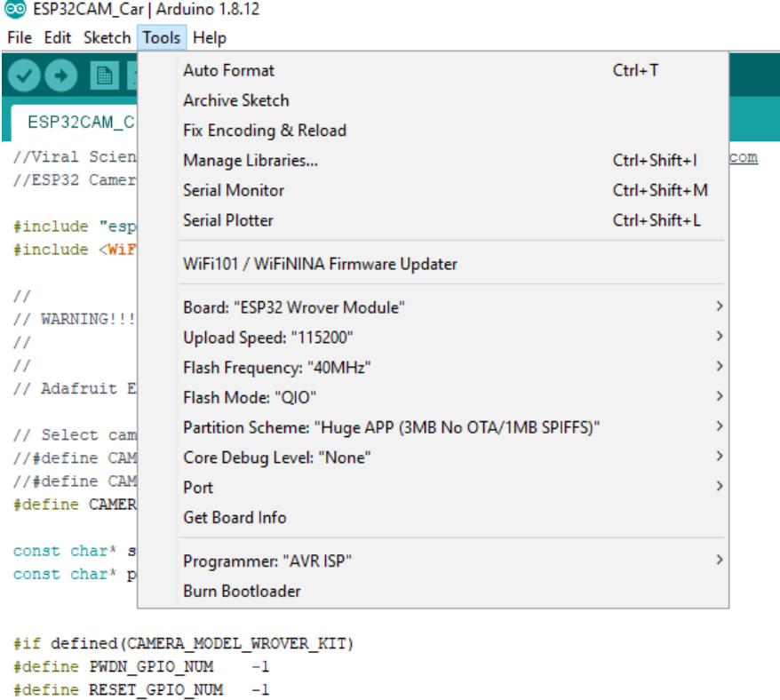The image size is (780, 700).
Task: Click the Upload arrow toolbar icon
Action: 60,77
